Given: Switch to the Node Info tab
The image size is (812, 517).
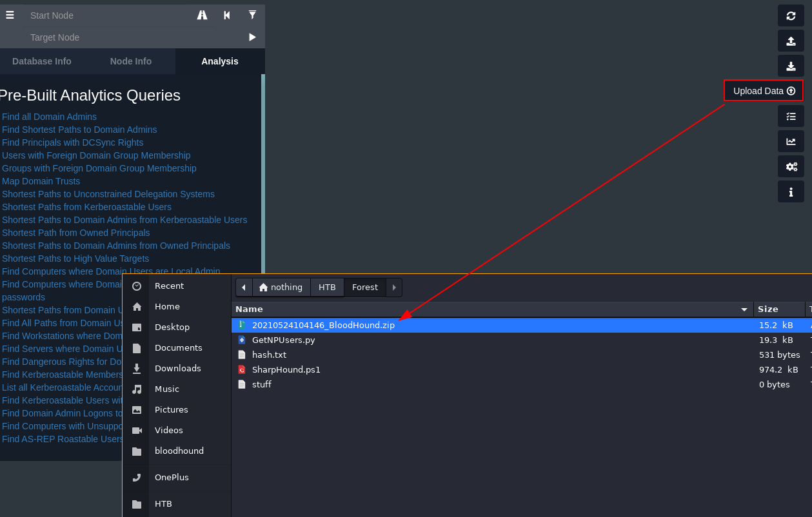Looking at the screenshot, I should pos(131,61).
